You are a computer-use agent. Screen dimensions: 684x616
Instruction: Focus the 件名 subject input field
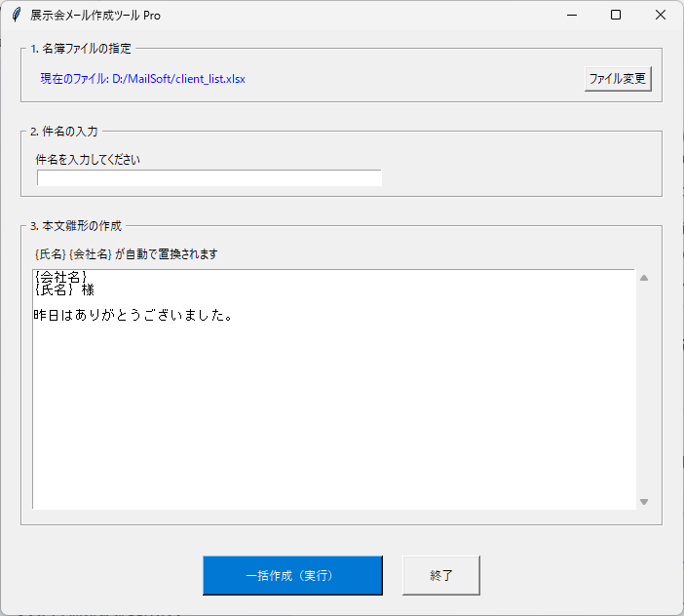[209, 177]
